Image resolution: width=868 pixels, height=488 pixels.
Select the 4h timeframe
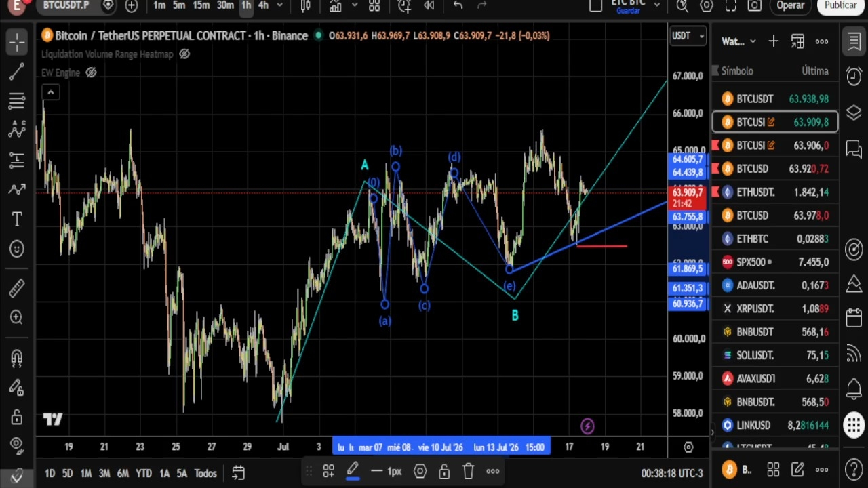click(263, 5)
